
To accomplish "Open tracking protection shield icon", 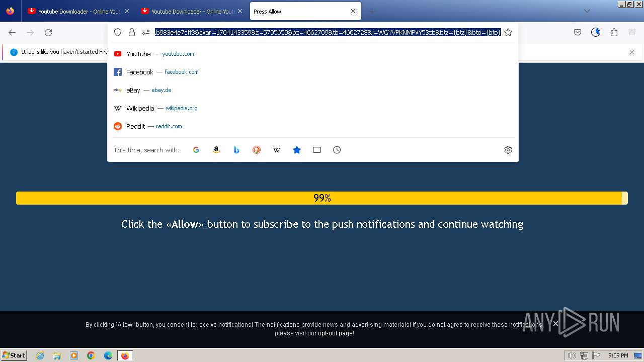I will pyautogui.click(x=118, y=32).
